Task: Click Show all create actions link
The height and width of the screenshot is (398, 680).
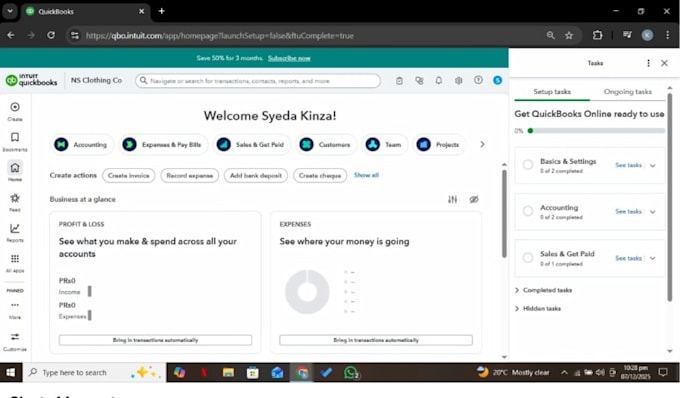Action: tap(366, 175)
